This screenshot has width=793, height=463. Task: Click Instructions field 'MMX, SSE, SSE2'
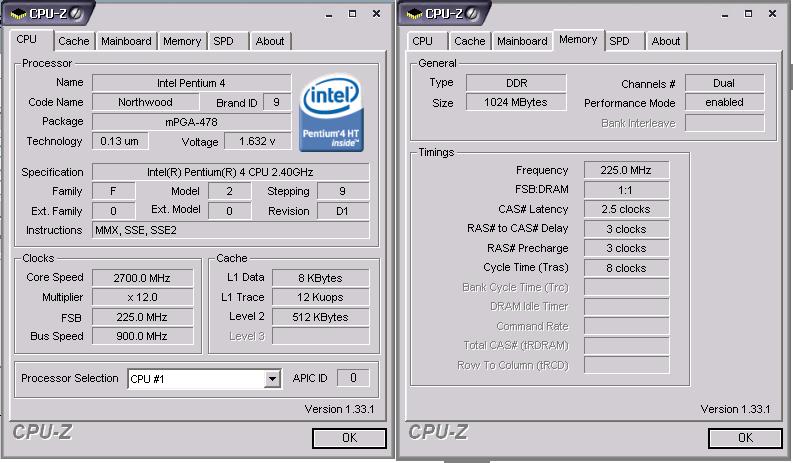[x=230, y=230]
